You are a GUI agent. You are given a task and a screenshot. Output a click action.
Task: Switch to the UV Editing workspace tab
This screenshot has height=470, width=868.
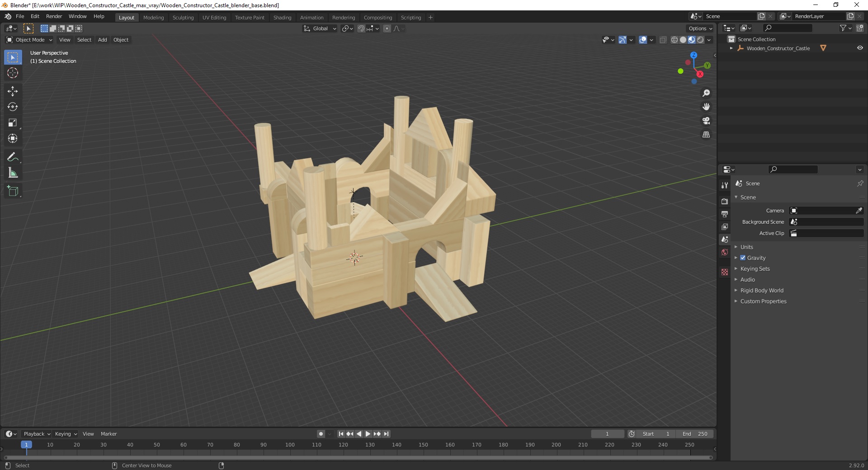point(214,17)
